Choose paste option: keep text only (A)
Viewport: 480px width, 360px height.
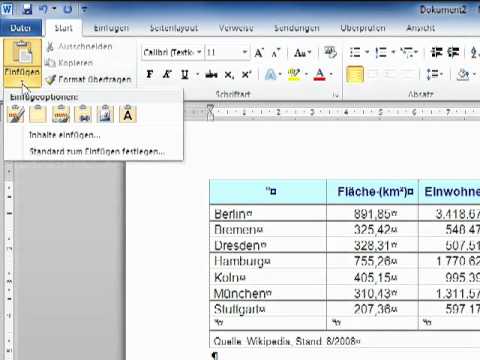128,114
